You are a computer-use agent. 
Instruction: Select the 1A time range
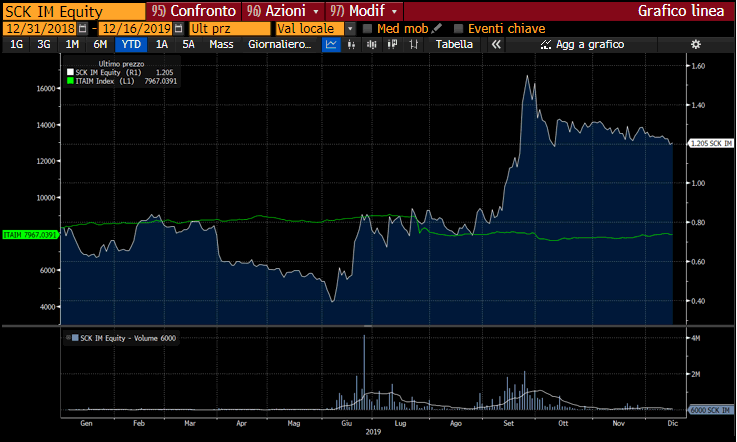(162, 44)
